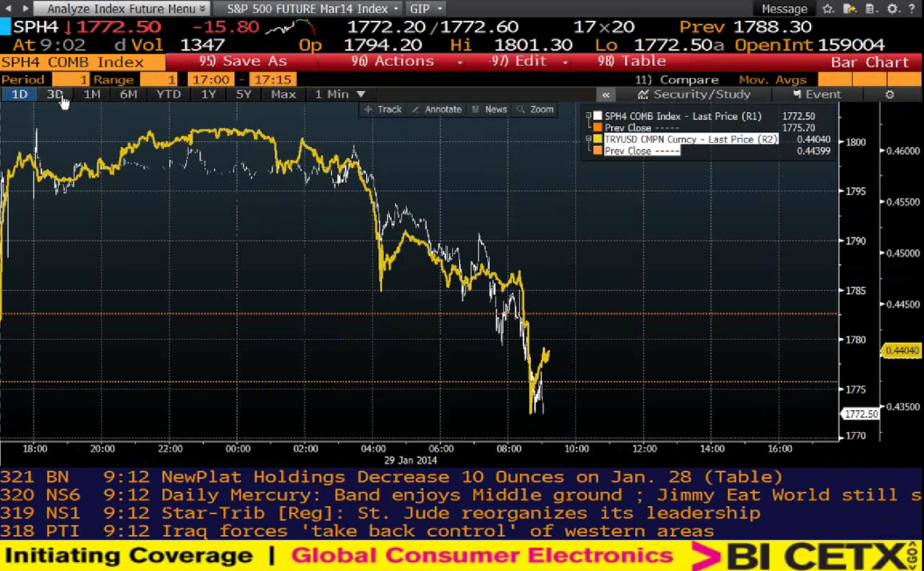Add this screen to favorites with the star
This screenshot has height=571, width=924.
(828, 9)
